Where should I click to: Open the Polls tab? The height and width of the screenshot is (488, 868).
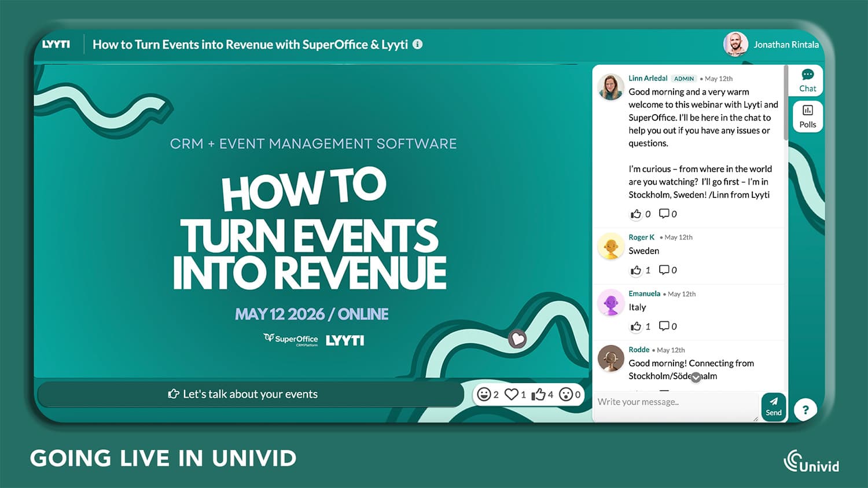pos(807,116)
